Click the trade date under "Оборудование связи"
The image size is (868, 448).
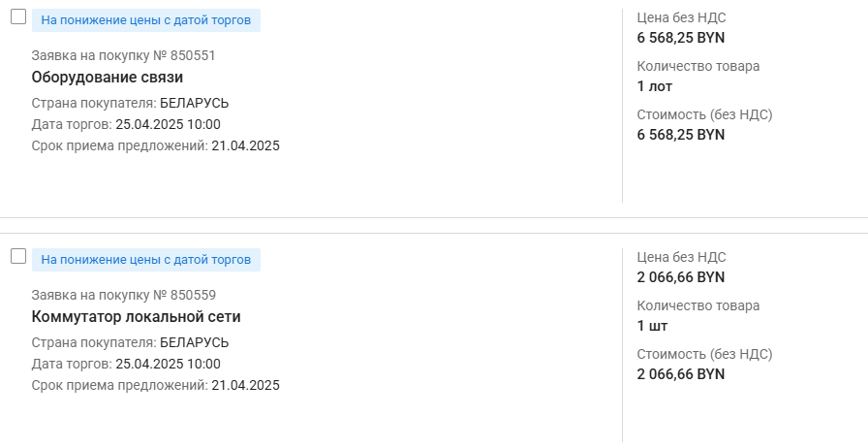tap(168, 124)
